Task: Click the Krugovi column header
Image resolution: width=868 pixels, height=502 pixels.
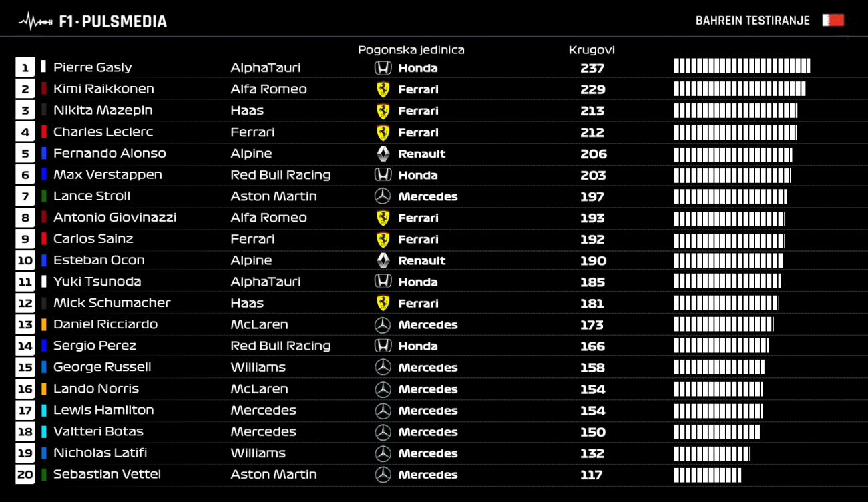Action: pos(592,50)
